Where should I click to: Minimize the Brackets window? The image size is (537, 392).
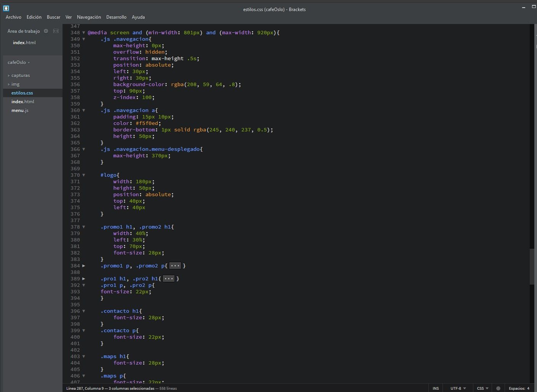click(524, 7)
